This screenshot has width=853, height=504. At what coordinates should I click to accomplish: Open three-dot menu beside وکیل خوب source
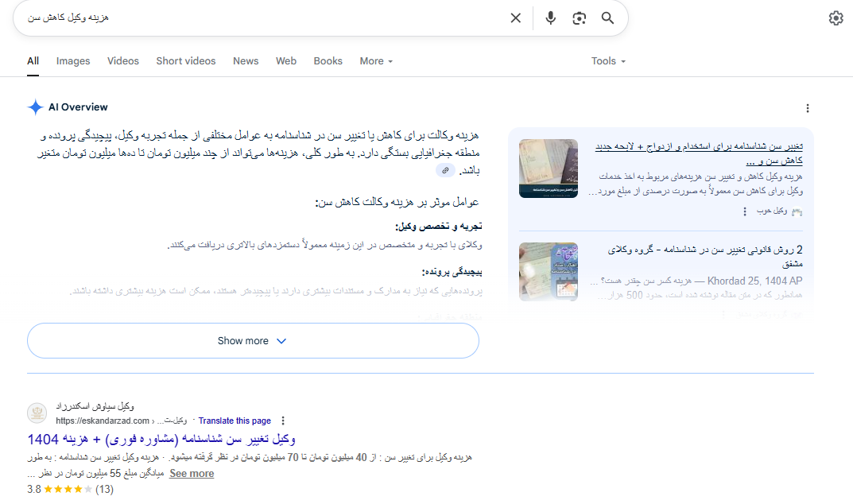[x=745, y=211]
